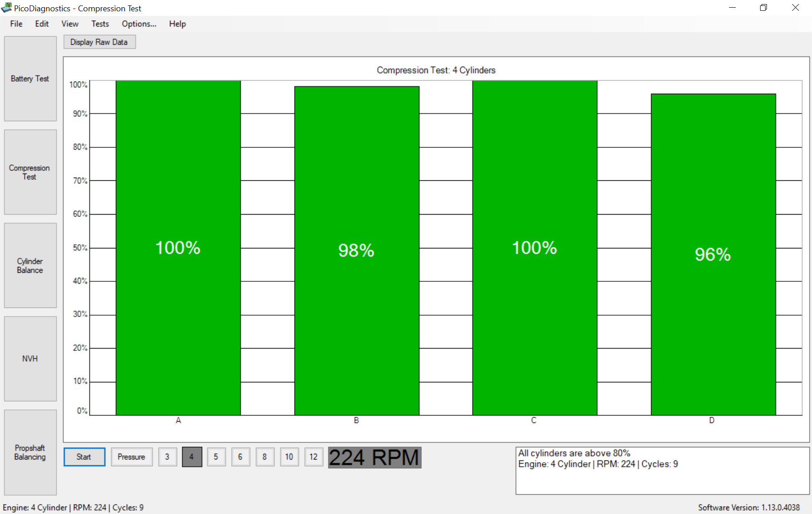This screenshot has height=514, width=812.
Task: Select the 4 cylinder option
Action: (192, 457)
